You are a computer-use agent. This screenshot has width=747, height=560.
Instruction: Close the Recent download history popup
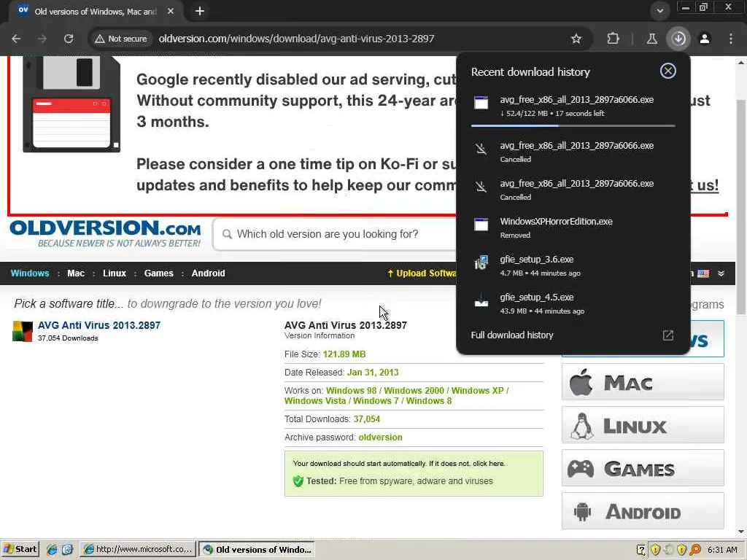click(668, 71)
